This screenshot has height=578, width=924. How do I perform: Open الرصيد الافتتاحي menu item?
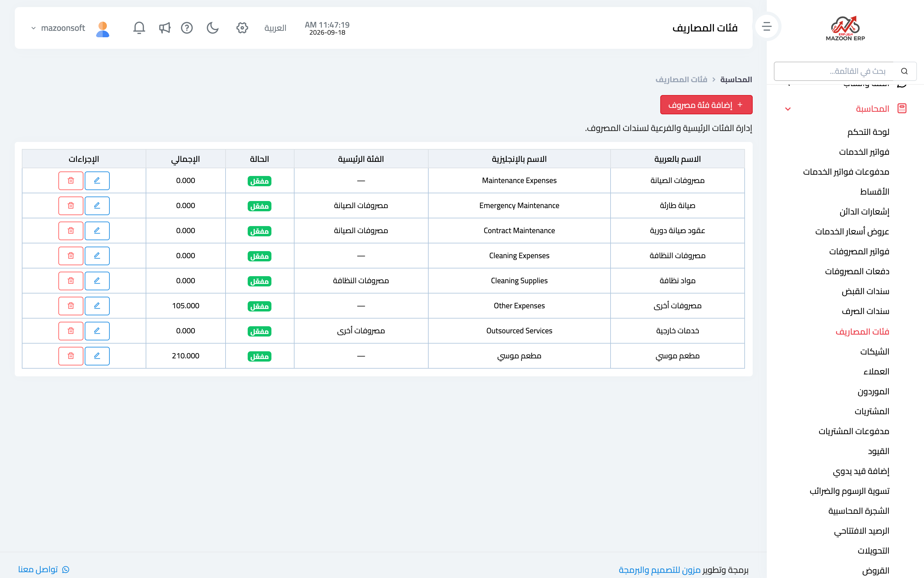tap(862, 531)
